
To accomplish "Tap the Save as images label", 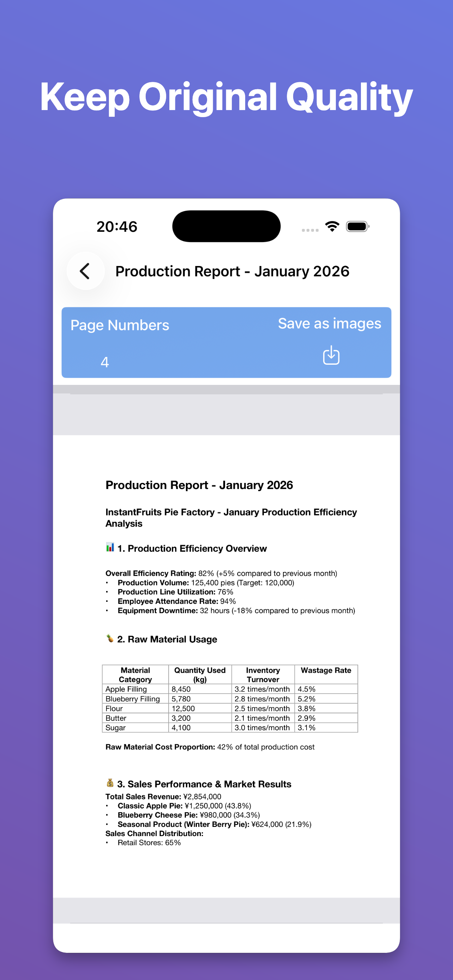I will click(330, 323).
